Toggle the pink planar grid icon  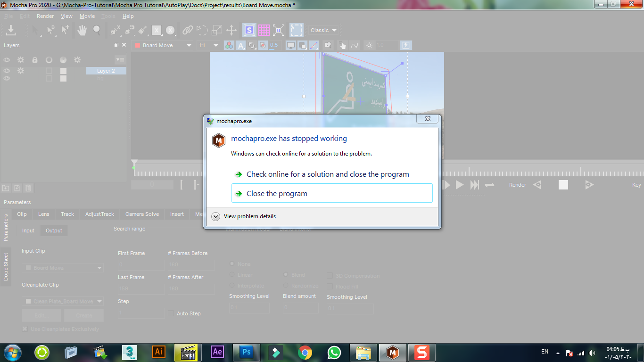tap(264, 30)
